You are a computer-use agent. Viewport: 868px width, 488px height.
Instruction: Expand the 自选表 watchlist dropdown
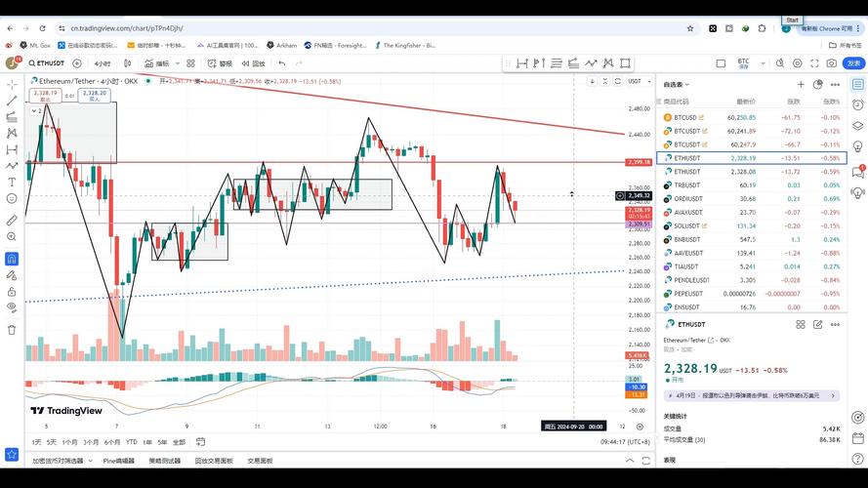click(x=676, y=85)
